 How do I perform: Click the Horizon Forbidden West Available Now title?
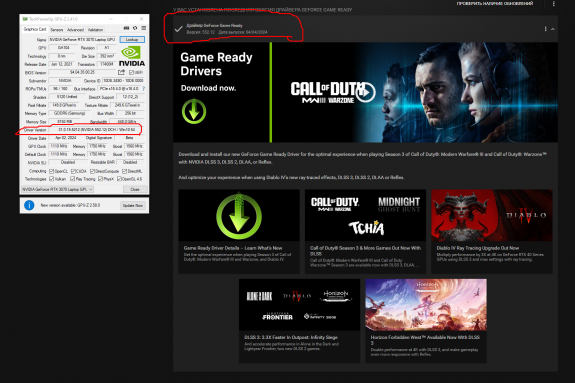pyautogui.click(x=425, y=340)
